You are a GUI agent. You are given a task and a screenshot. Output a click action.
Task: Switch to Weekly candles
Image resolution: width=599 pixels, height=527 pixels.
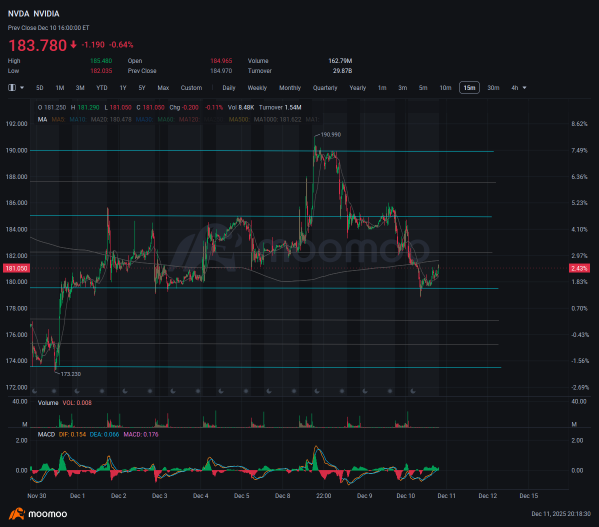tap(257, 88)
